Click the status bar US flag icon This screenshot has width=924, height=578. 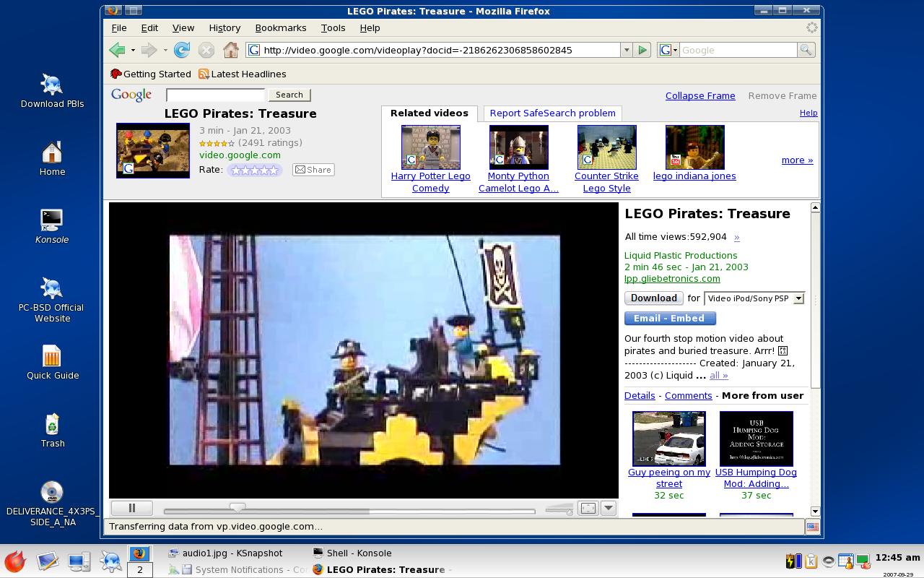(812, 527)
